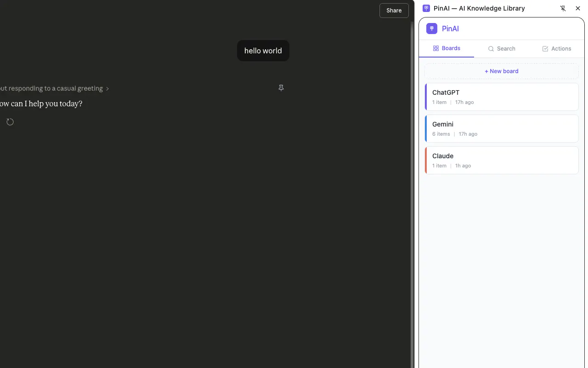Image resolution: width=588 pixels, height=368 pixels.
Task: Click "6 items" on the Gemini board
Action: [x=441, y=134]
